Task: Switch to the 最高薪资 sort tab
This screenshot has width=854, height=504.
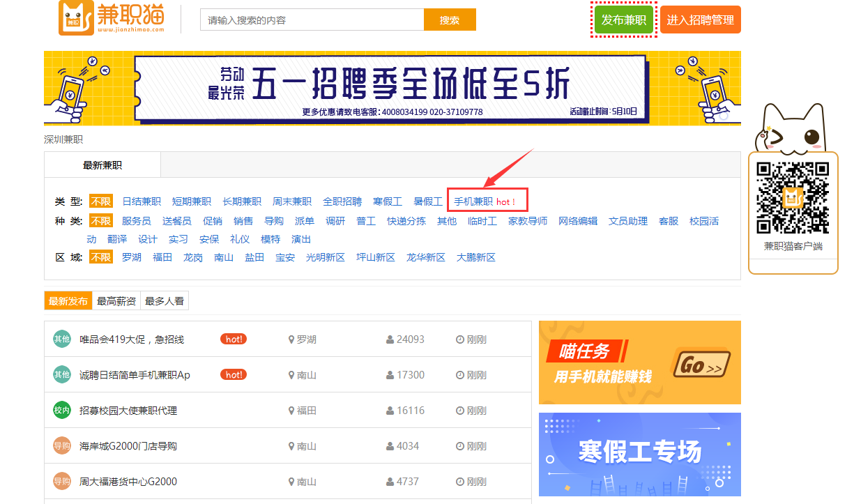Action: (x=116, y=301)
